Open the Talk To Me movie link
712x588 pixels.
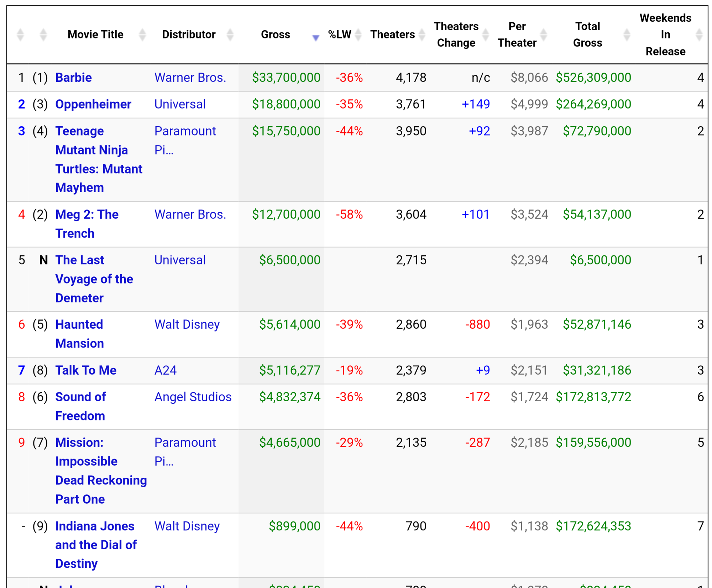(x=86, y=370)
